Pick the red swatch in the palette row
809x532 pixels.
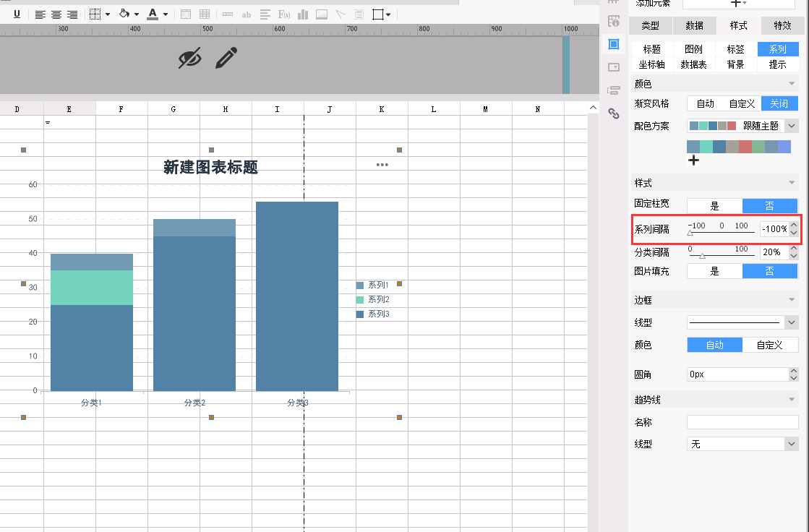745,147
